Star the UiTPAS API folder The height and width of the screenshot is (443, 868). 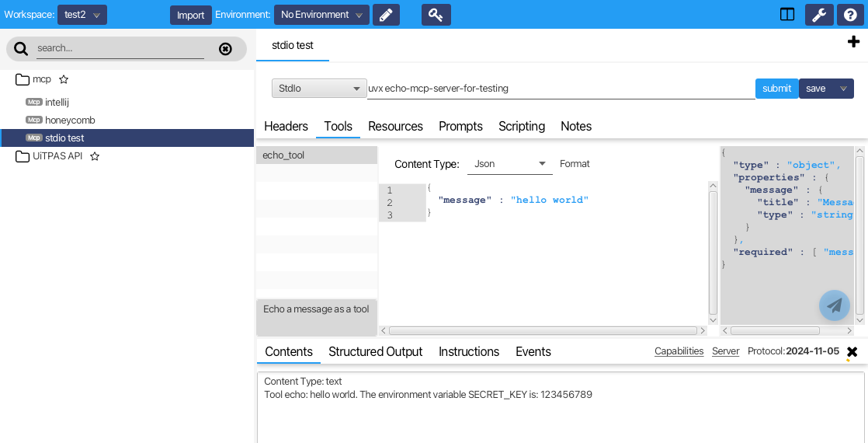click(x=95, y=156)
